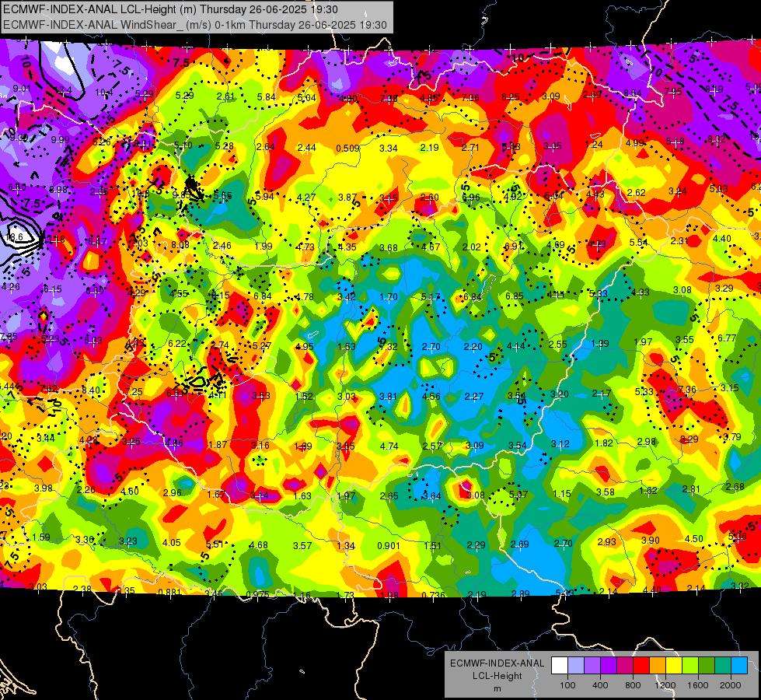Click the shear value 8.54
The image size is (761, 700).
[x=633, y=93]
